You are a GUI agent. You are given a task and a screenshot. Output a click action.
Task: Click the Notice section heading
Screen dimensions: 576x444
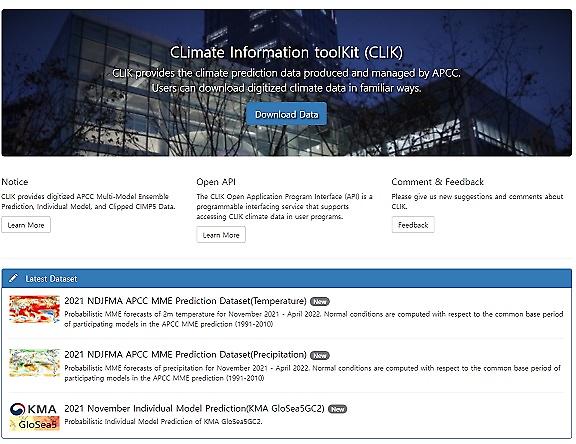[15, 182]
